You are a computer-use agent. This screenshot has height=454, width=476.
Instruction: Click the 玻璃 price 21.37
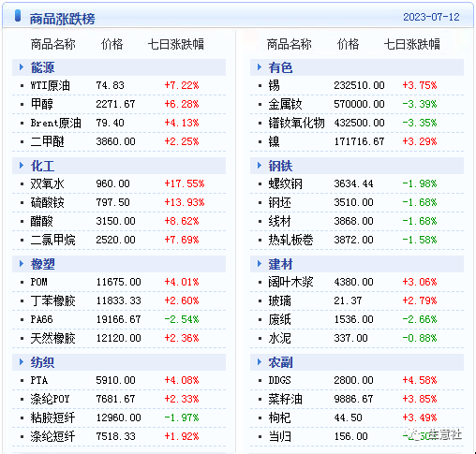click(x=348, y=300)
